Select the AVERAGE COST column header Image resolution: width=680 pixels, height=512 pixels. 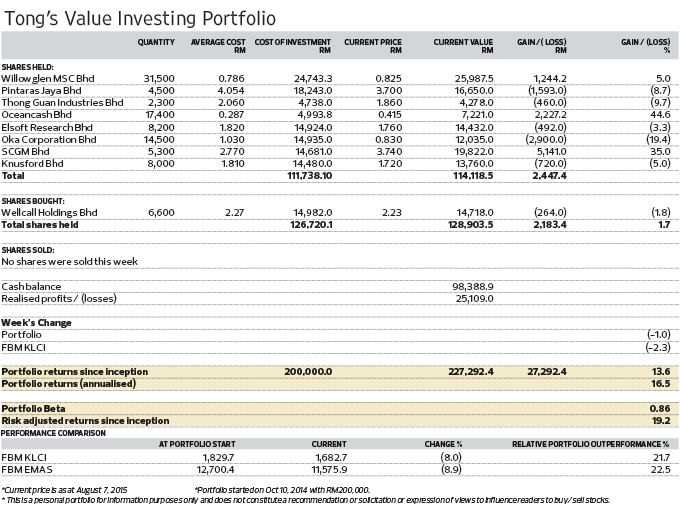click(218, 46)
